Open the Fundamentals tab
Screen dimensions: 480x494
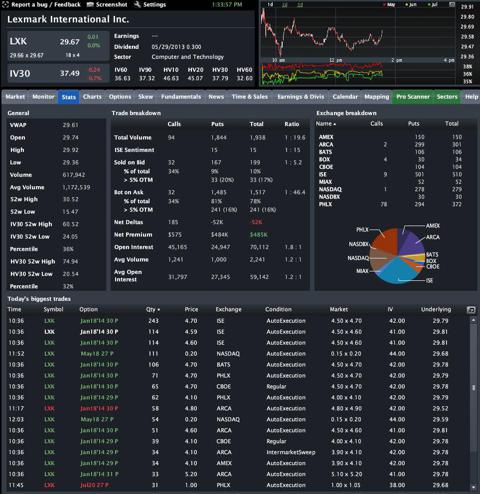(x=181, y=97)
